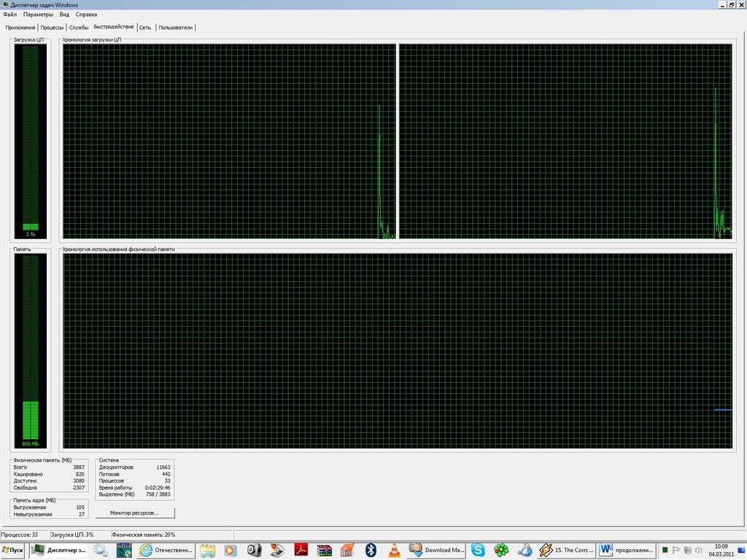Viewport: 747px width, 560px height.
Task: Click the network tray icon
Action: [687, 550]
